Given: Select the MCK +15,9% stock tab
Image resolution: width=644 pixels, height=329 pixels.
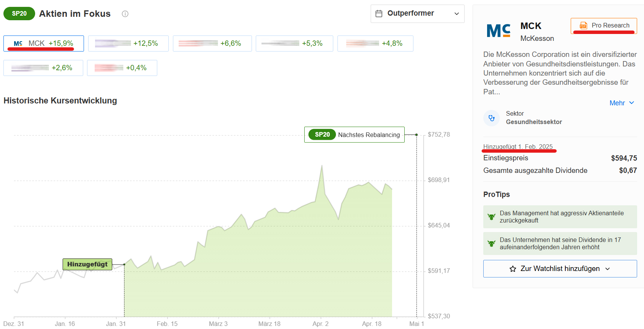Looking at the screenshot, I should (44, 44).
